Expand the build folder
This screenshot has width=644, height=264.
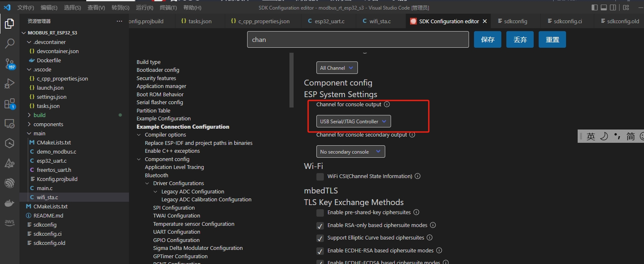(x=29, y=115)
